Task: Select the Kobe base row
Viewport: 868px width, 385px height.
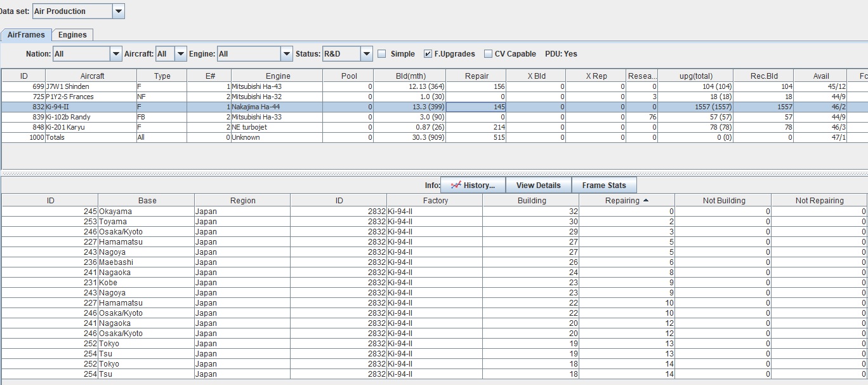Action: pyautogui.click(x=434, y=283)
